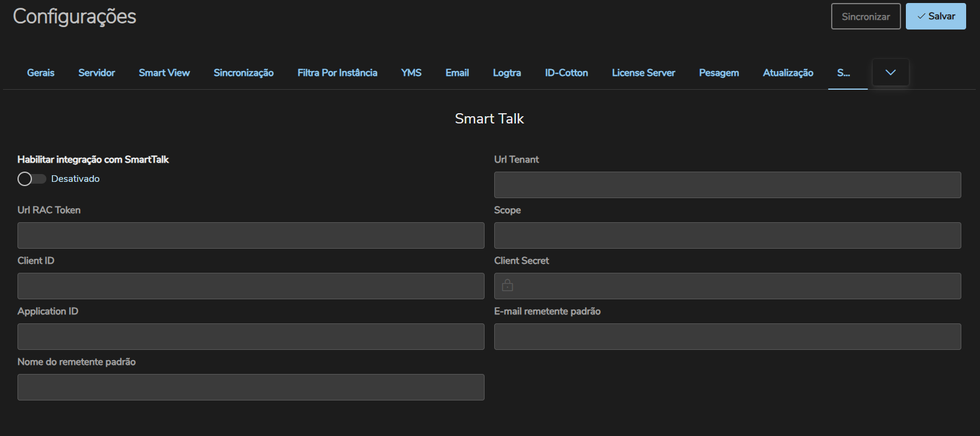Click the lock icon in Client Secret

pos(507,285)
